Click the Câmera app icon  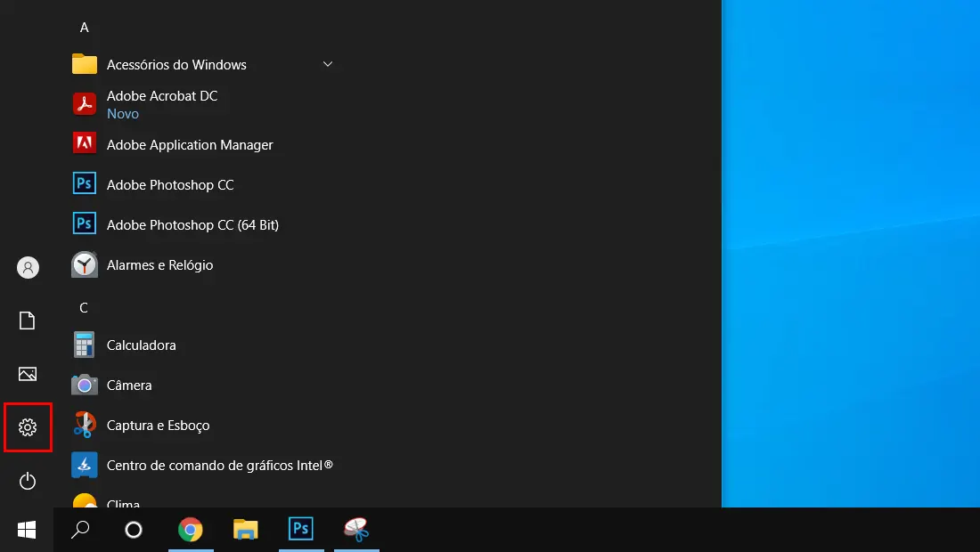pyautogui.click(x=85, y=386)
